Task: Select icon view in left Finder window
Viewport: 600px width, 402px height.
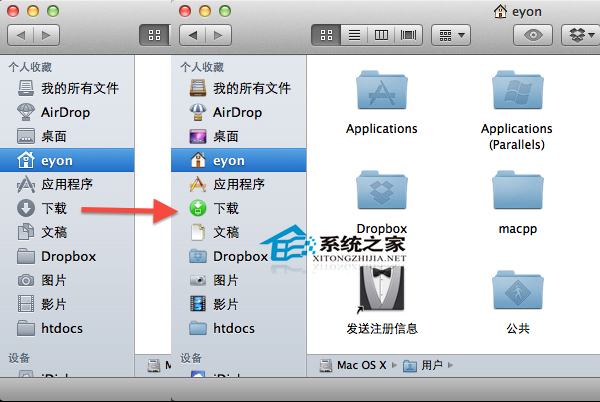Action: pyautogui.click(x=155, y=36)
